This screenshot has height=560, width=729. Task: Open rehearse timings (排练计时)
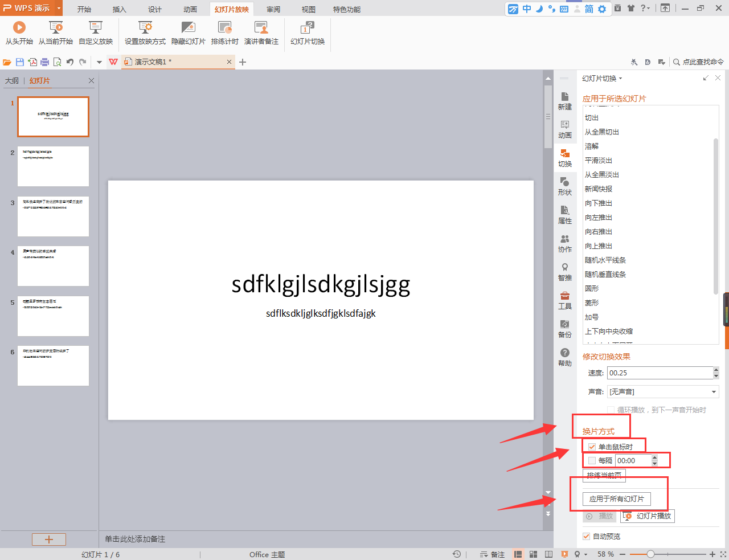(x=225, y=33)
